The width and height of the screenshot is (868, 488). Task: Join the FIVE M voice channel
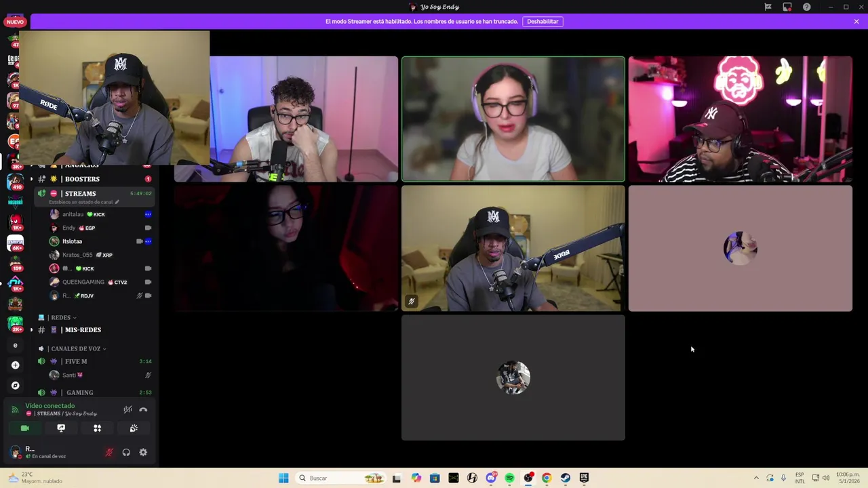click(95, 361)
